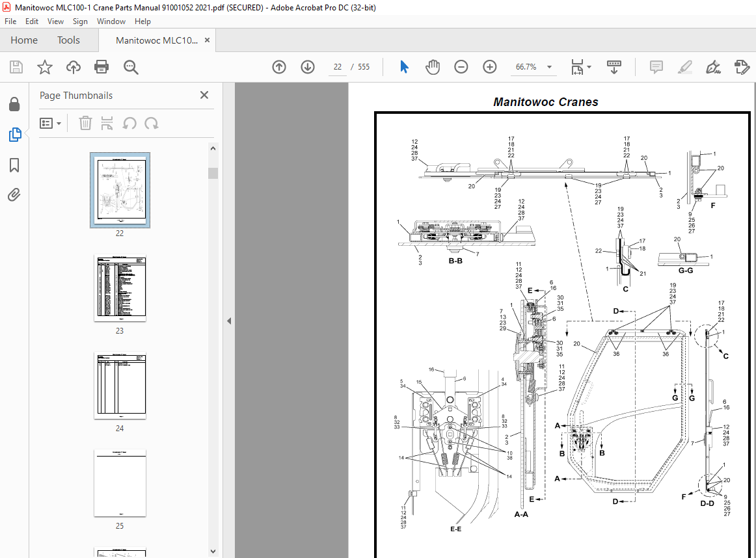This screenshot has width=756, height=558.
Task: Print the document via the printer icon
Action: pyautogui.click(x=101, y=67)
